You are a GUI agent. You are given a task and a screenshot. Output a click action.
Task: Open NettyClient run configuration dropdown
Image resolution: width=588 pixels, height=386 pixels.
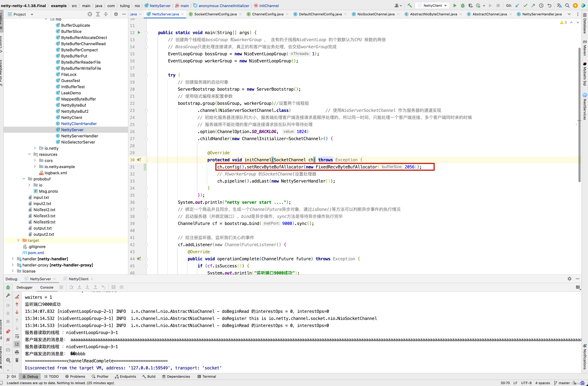(433, 5)
